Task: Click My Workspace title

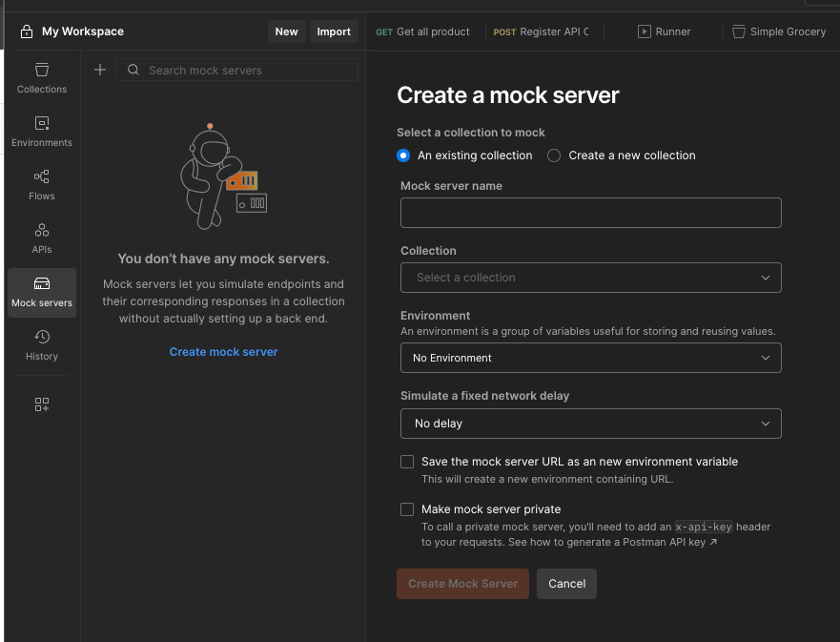Action: point(83,31)
